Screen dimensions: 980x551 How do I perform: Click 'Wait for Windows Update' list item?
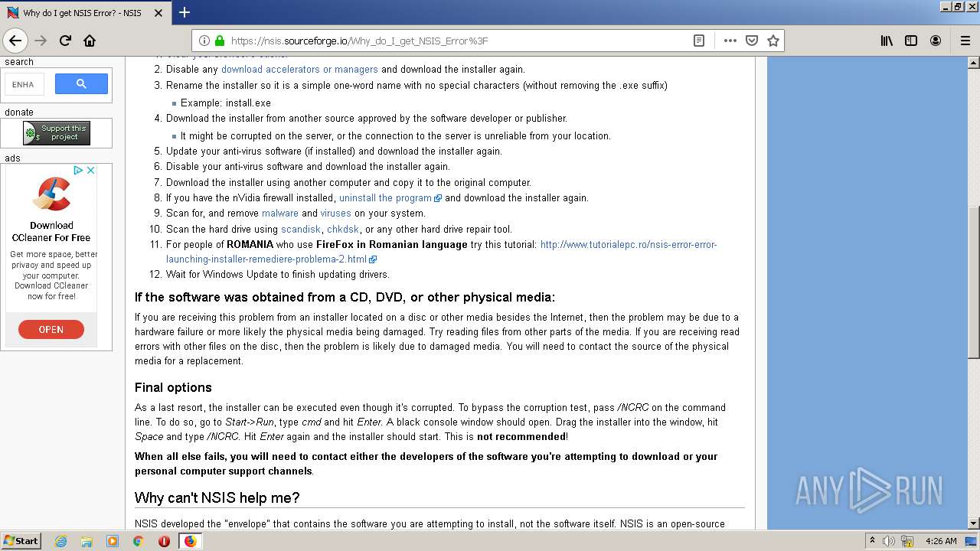point(278,275)
